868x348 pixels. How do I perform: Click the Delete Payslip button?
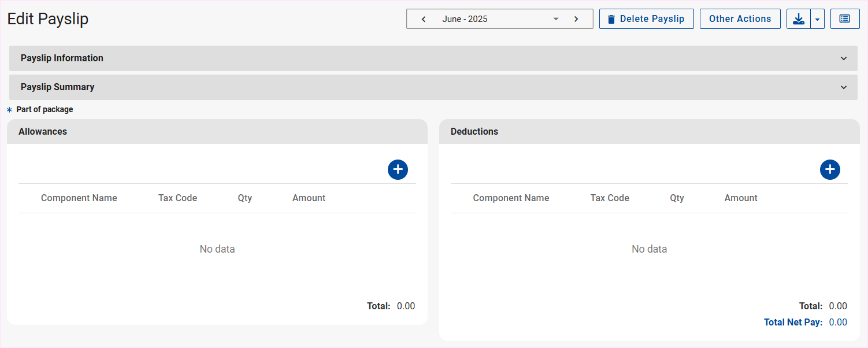pos(646,19)
